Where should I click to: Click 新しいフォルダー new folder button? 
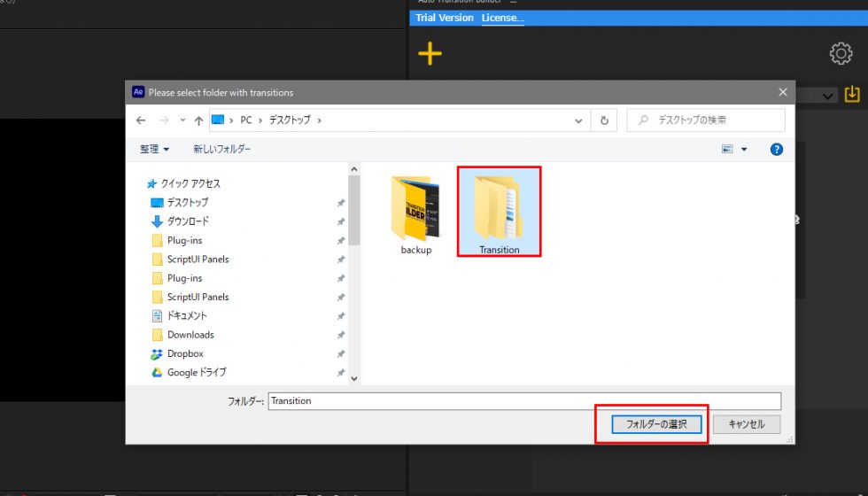[222, 149]
